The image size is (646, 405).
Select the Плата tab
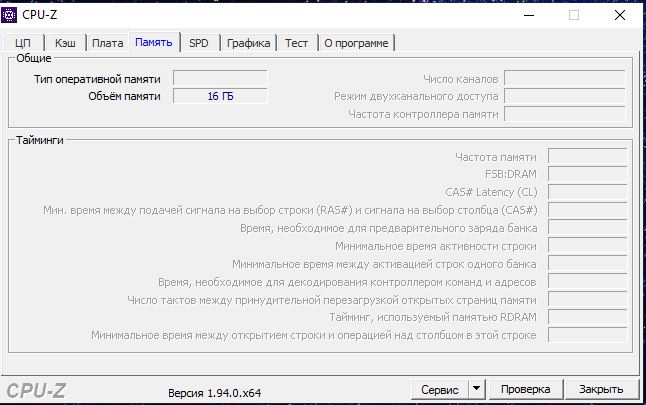tap(108, 43)
